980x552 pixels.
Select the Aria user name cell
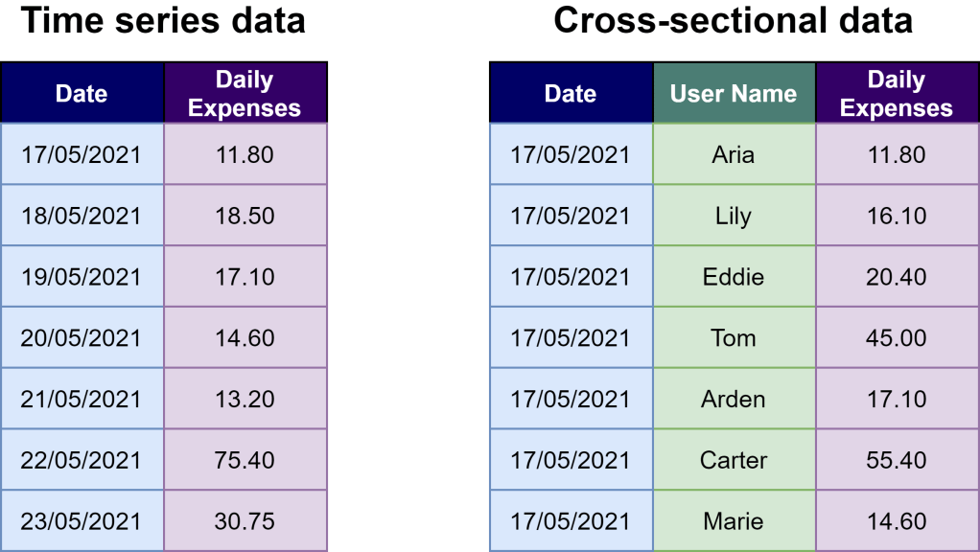click(x=734, y=154)
